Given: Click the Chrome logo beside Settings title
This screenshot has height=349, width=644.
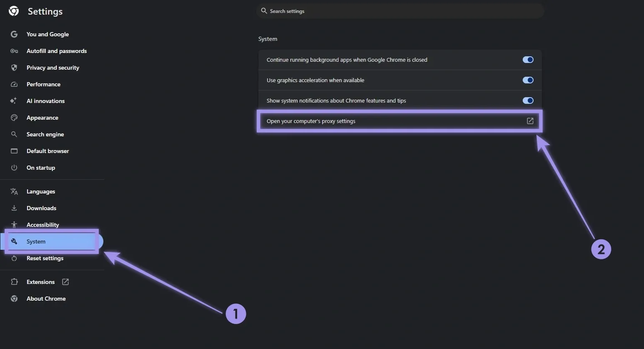Looking at the screenshot, I should click(14, 11).
